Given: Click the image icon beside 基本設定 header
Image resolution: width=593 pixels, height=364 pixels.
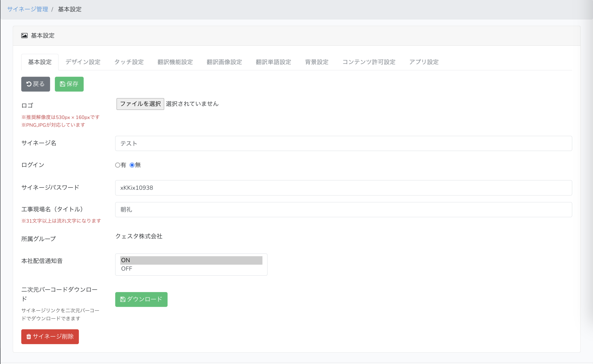Looking at the screenshot, I should 24,36.
